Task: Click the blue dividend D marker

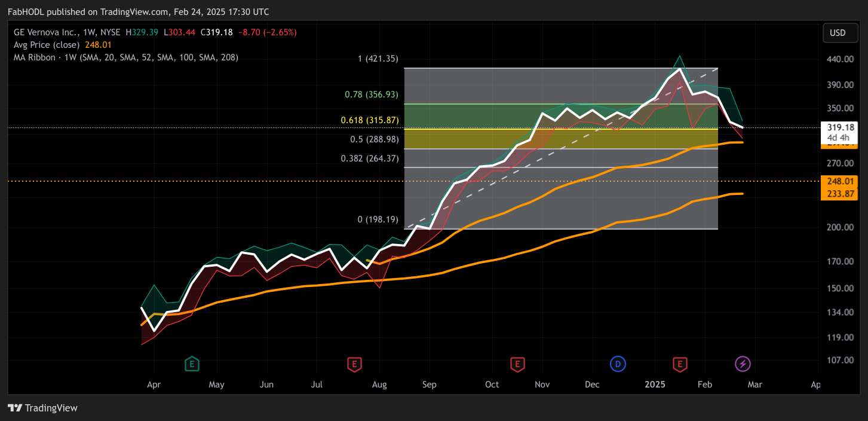Action: click(618, 363)
